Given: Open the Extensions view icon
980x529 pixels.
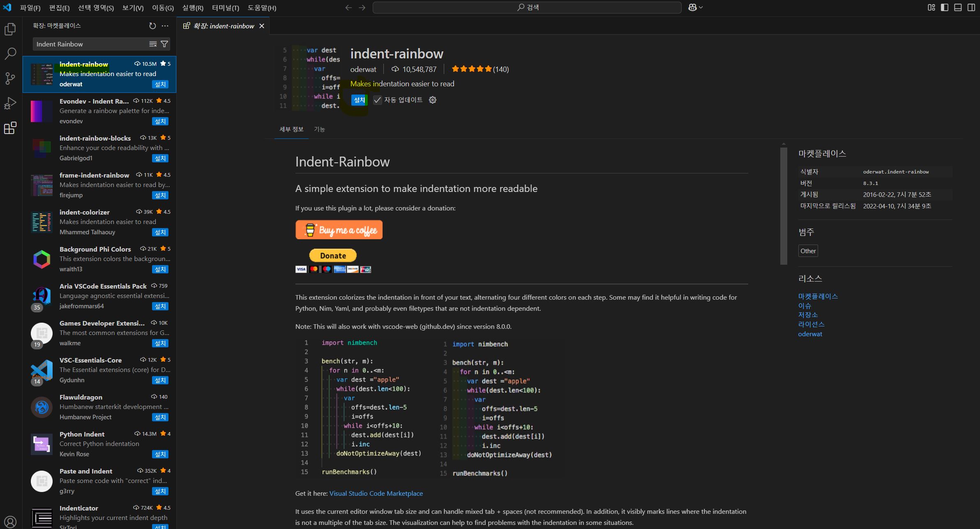Looking at the screenshot, I should click(10, 128).
